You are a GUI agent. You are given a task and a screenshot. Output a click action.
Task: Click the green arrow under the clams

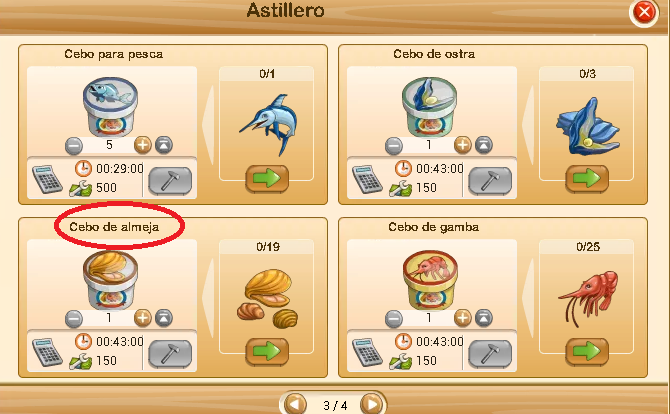(267, 352)
